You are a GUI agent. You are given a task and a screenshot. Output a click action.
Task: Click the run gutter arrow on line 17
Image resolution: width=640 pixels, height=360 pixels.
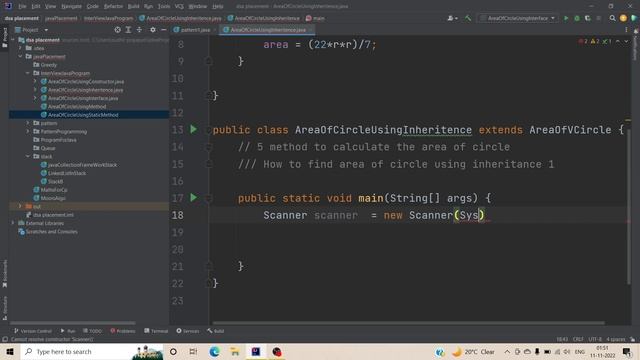[193, 198]
